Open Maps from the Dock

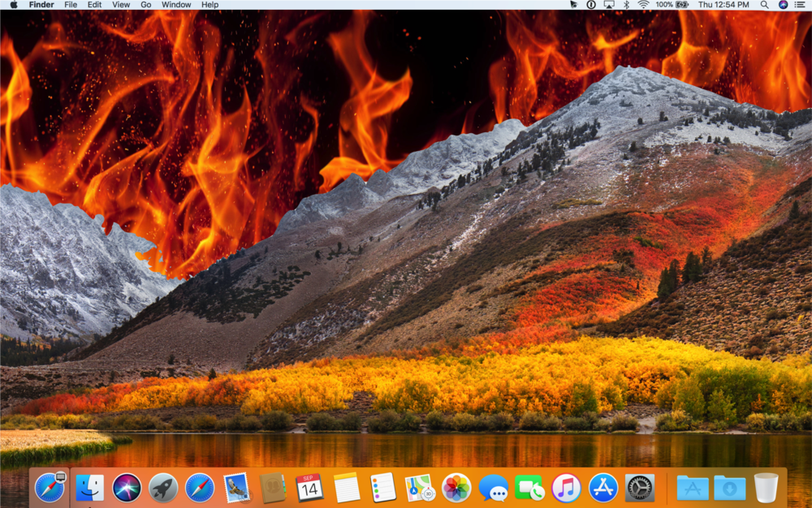point(420,488)
